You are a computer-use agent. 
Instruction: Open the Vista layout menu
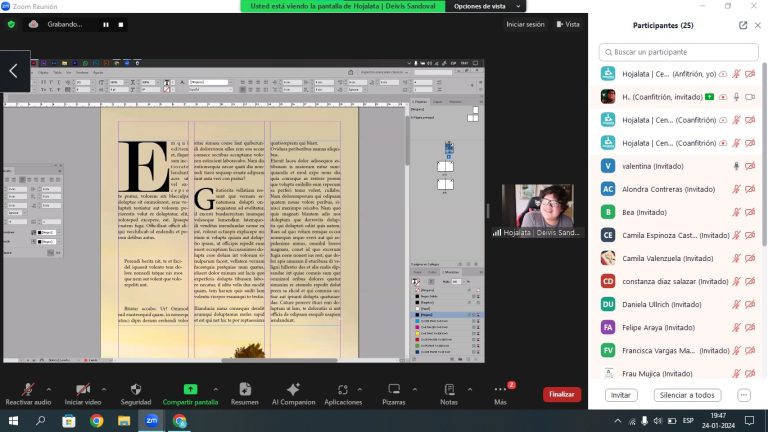pyautogui.click(x=567, y=24)
